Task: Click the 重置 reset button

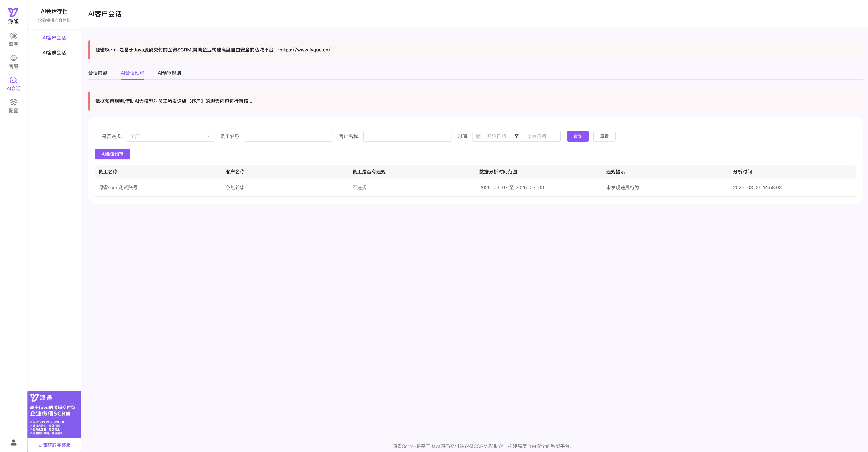Action: pos(604,136)
